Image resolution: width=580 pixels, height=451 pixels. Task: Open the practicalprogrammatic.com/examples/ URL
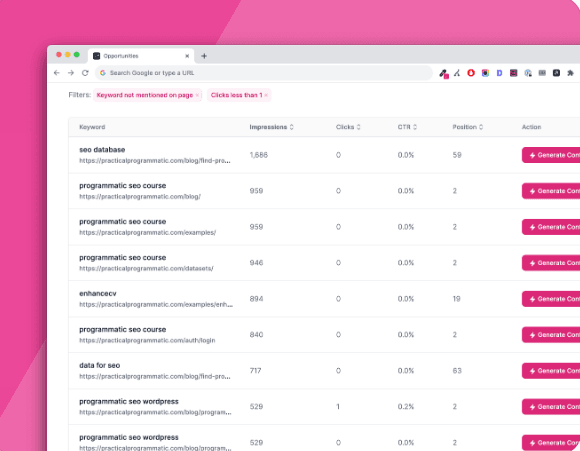148,232
